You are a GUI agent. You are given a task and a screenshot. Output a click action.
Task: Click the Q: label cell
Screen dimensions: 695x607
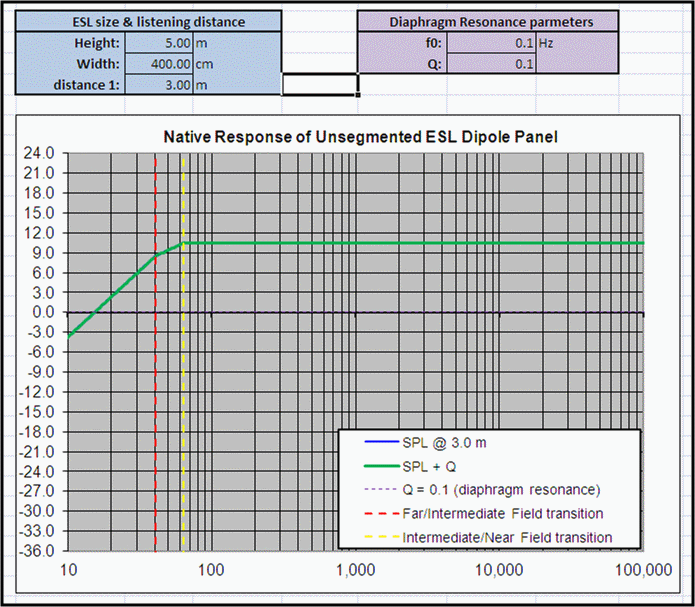point(402,64)
